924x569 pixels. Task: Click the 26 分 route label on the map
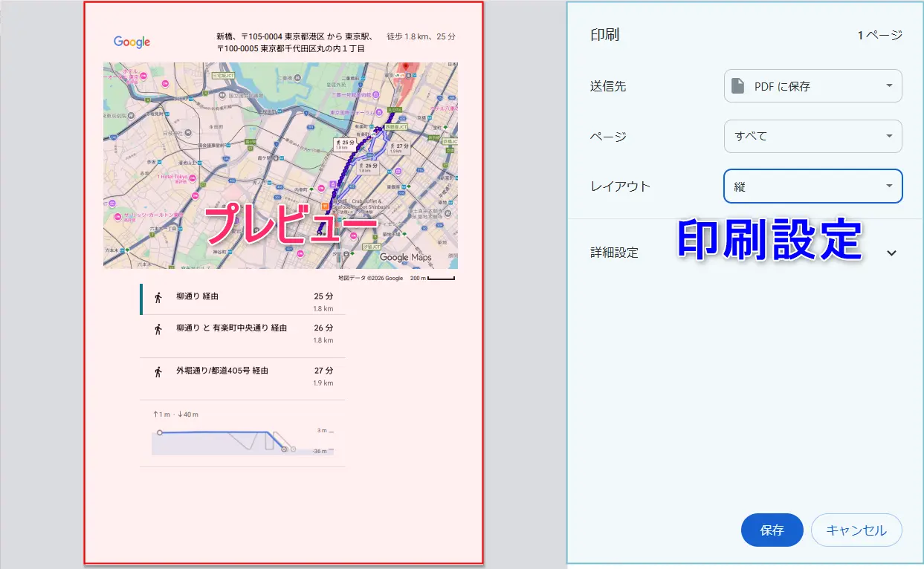pyautogui.click(x=368, y=167)
